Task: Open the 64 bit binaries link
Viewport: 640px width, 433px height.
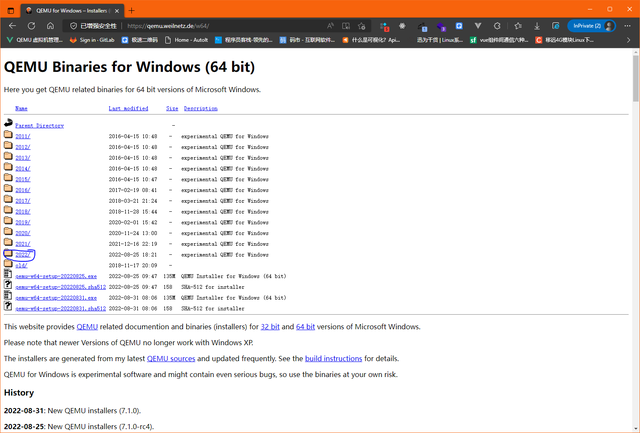Action: (305, 327)
